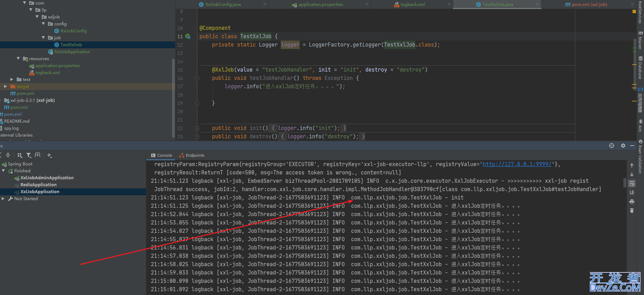Viewport: 644px width, 295px height.
Task: Select the TestXxlJob.java tab
Action: tap(497, 4)
